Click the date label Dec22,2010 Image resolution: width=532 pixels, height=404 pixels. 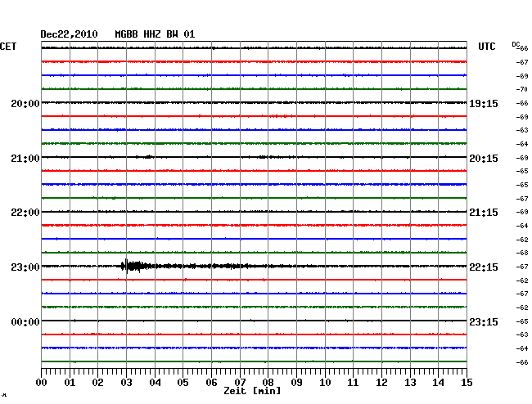(x=69, y=34)
